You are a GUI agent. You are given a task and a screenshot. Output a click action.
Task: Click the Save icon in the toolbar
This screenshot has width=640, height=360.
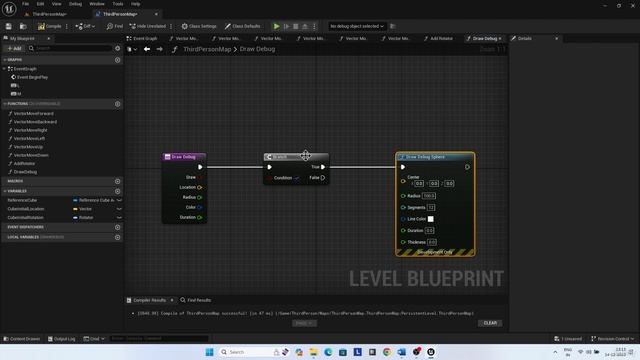(x=9, y=26)
